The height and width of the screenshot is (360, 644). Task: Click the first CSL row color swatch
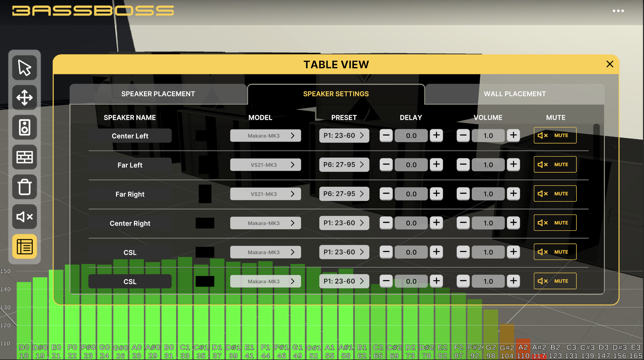pyautogui.click(x=205, y=252)
